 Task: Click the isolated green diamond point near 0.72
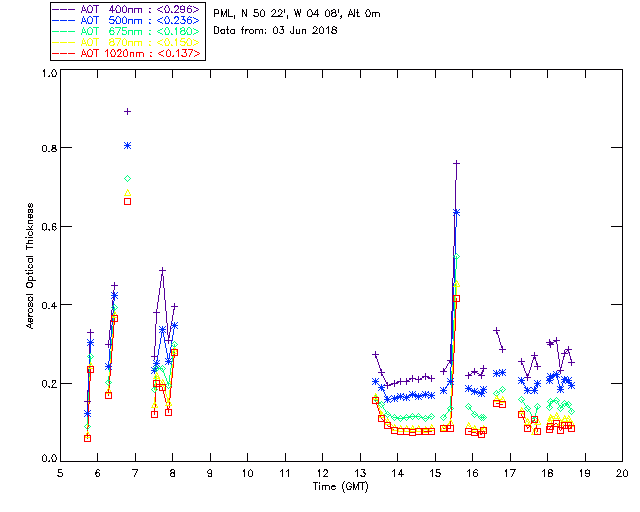[127, 178]
